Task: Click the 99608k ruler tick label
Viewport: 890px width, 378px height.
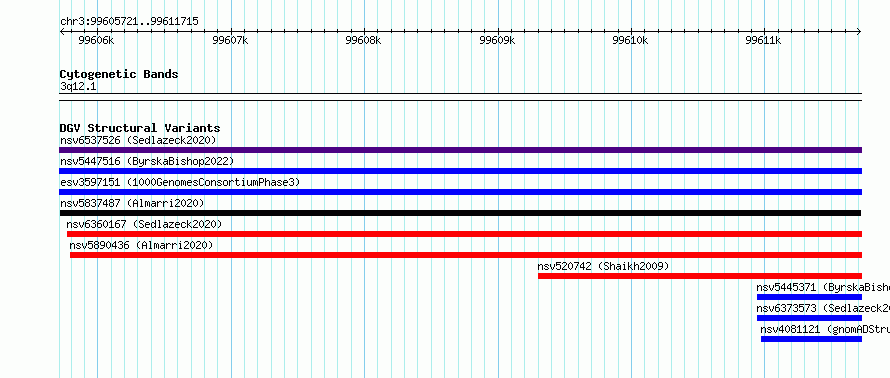Action: 363,40
